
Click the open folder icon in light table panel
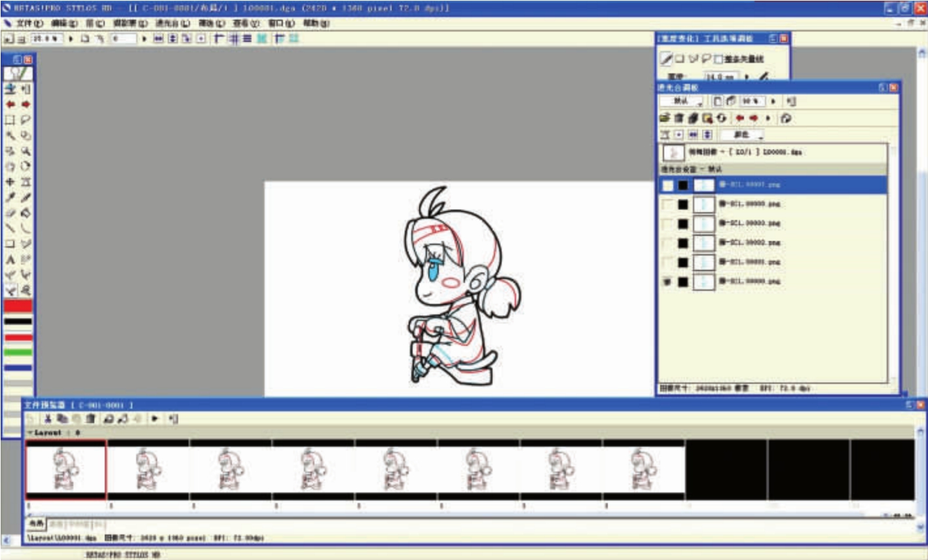[665, 118]
